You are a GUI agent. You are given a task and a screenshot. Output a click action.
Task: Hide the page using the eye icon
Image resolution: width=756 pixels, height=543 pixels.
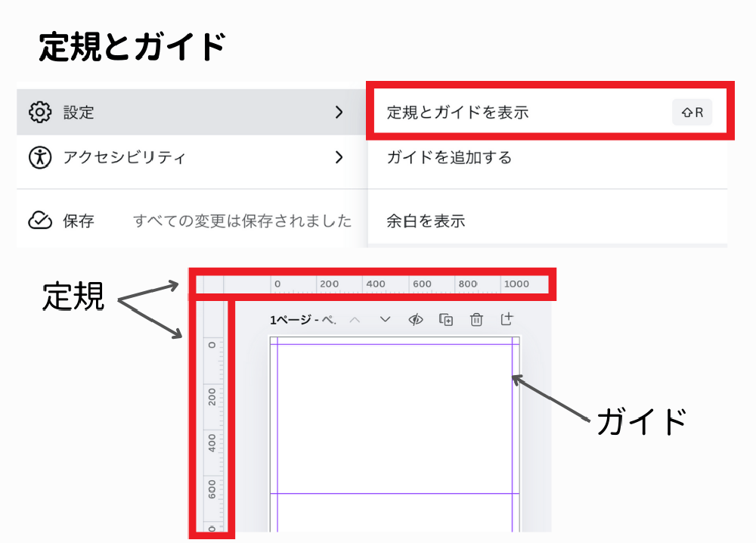tap(415, 320)
